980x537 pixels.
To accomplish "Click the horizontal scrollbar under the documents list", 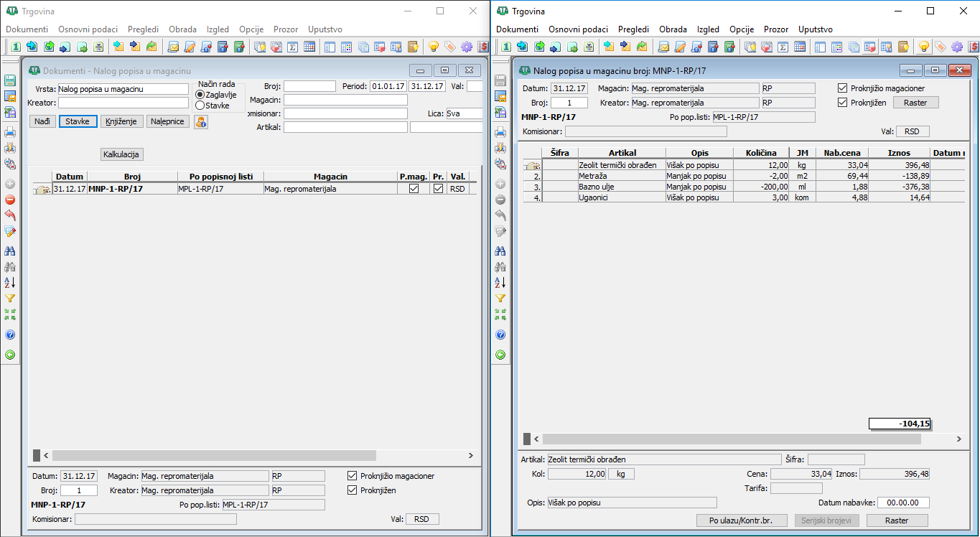I will click(x=214, y=455).
